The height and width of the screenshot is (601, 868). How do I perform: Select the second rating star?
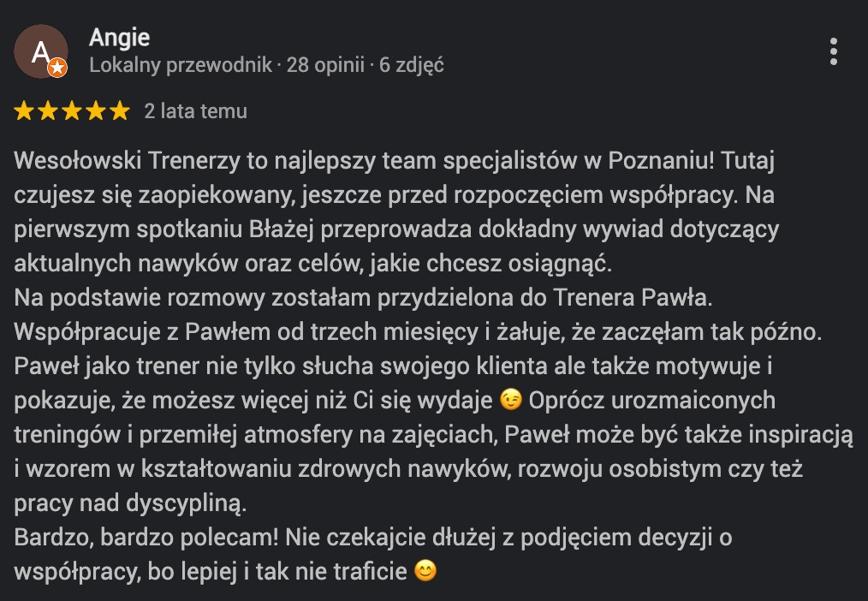(46, 110)
